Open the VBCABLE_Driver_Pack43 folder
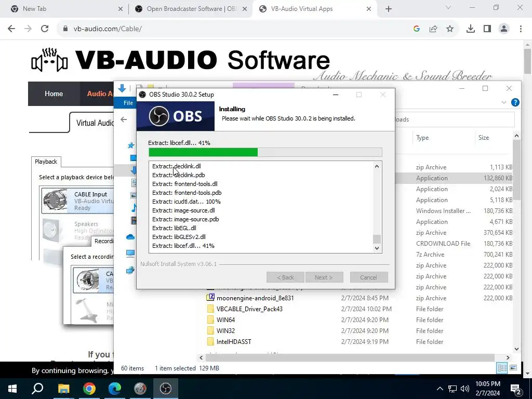Screen dimensions: 532x399 (x=249, y=309)
